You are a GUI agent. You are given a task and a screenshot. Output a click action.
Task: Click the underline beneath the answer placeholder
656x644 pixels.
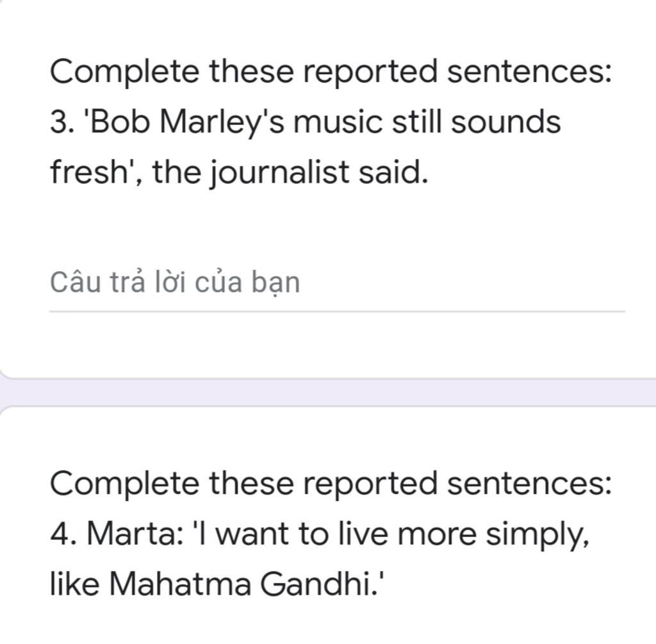click(x=337, y=311)
